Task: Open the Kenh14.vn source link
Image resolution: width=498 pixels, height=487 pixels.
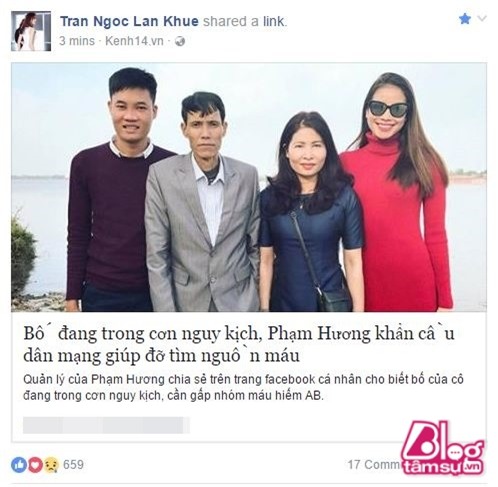Action: pos(134,41)
